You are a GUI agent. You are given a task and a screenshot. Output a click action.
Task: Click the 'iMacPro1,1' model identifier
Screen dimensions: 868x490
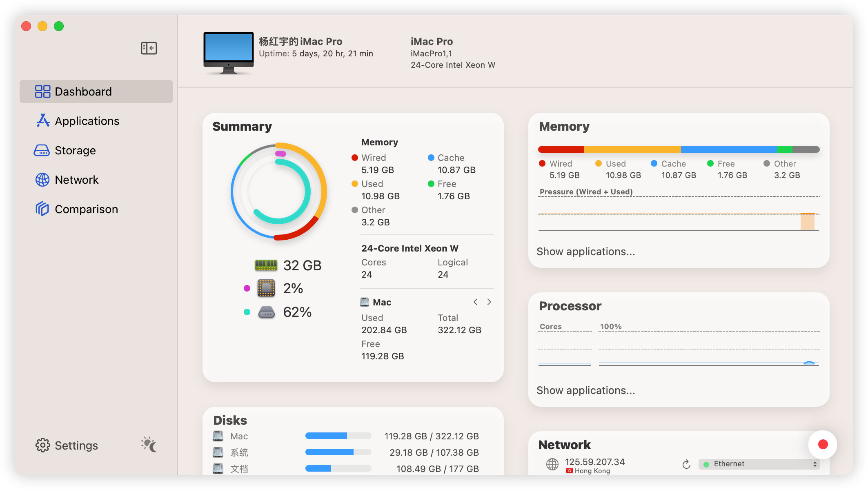coord(431,53)
